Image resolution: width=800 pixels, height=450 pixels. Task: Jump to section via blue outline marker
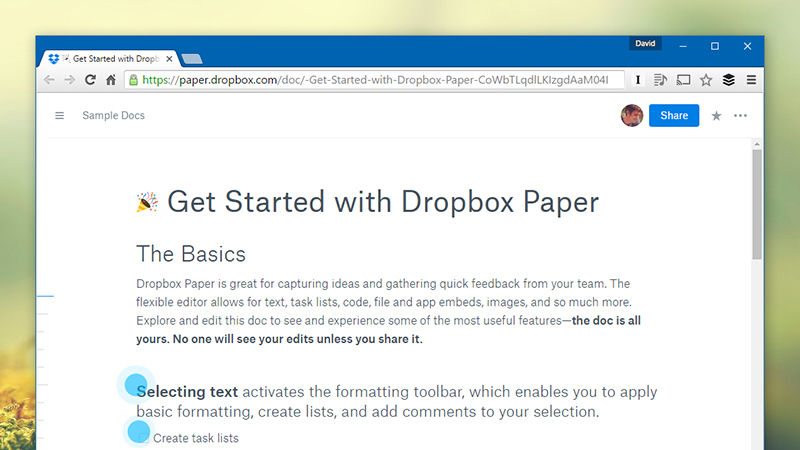pyautogui.click(x=45, y=296)
